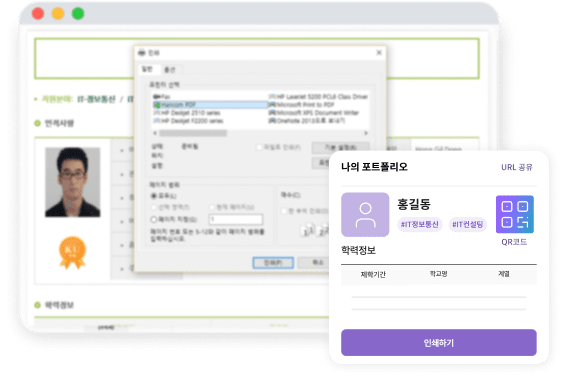Click the orange KU award badge
Viewport: 563px width, 378px height.
coord(73,252)
